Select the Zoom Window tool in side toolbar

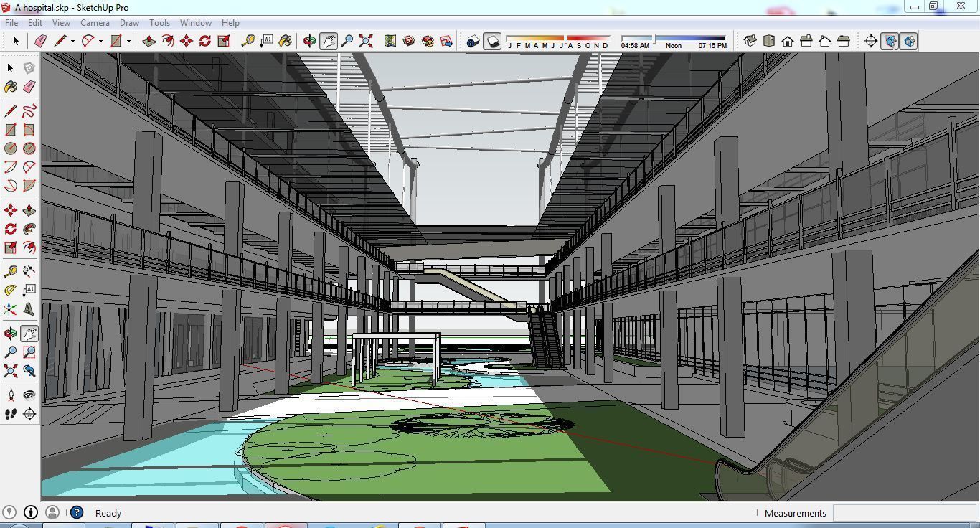click(29, 352)
